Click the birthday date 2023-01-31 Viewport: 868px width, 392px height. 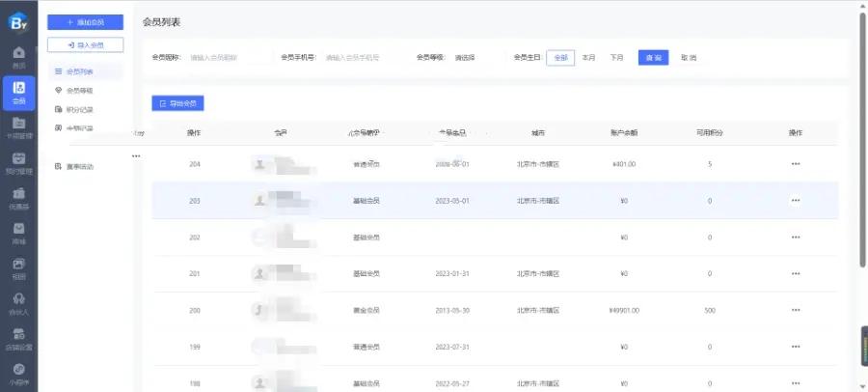point(452,273)
